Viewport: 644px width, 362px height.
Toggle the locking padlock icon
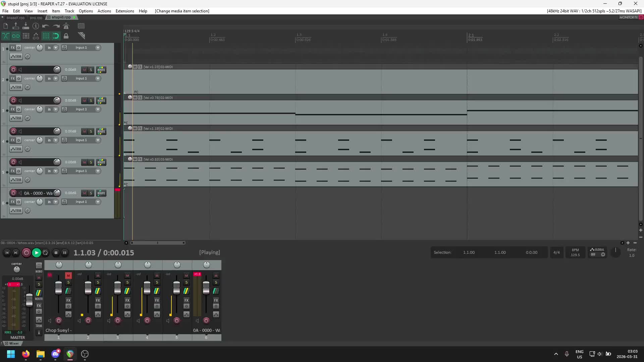click(x=66, y=36)
